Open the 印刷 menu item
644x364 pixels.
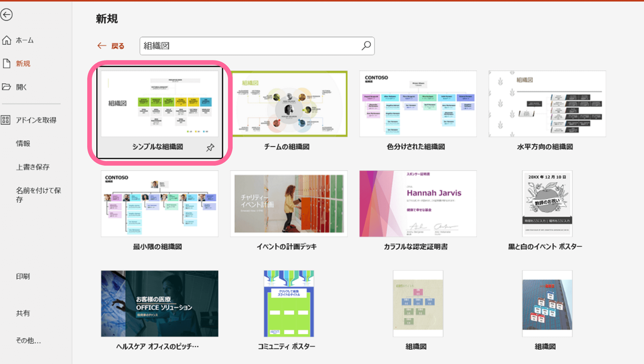pyautogui.click(x=23, y=276)
